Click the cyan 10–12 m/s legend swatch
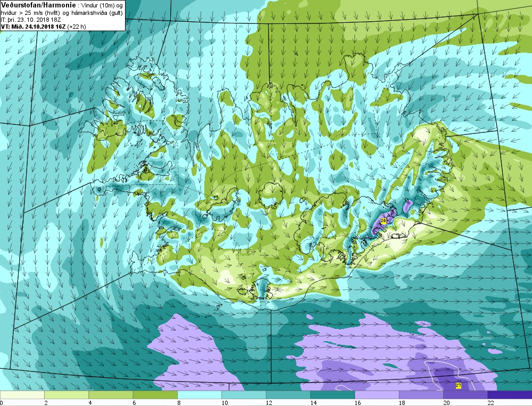 tap(244, 395)
